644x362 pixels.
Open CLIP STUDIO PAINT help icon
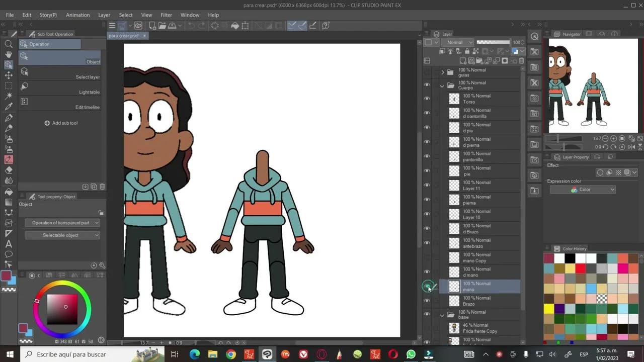pos(326,26)
